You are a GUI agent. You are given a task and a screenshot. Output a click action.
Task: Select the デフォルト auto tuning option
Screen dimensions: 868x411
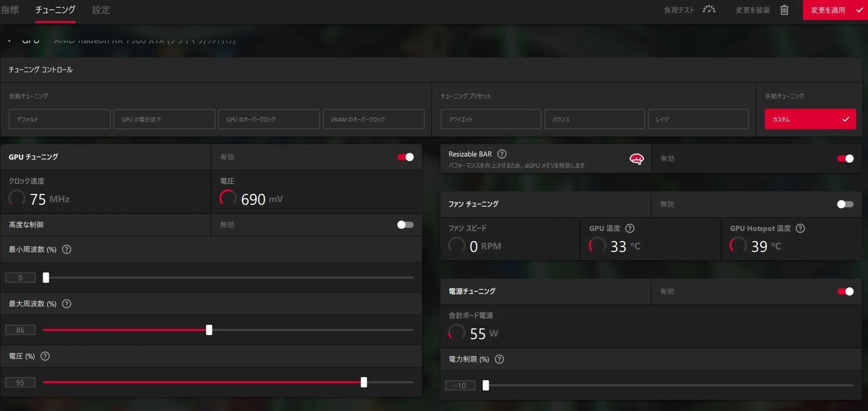(59, 119)
